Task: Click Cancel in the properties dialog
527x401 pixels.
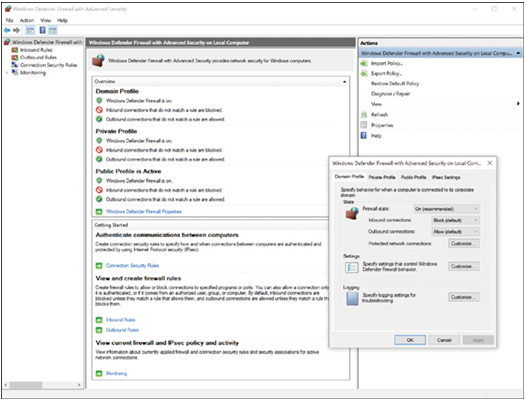Action: point(444,340)
